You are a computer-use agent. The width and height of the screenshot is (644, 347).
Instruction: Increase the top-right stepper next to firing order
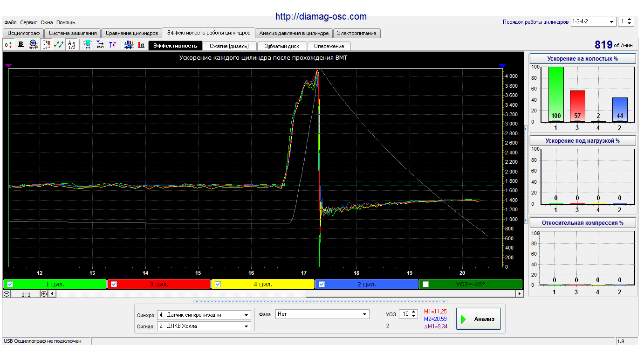[x=630, y=20]
